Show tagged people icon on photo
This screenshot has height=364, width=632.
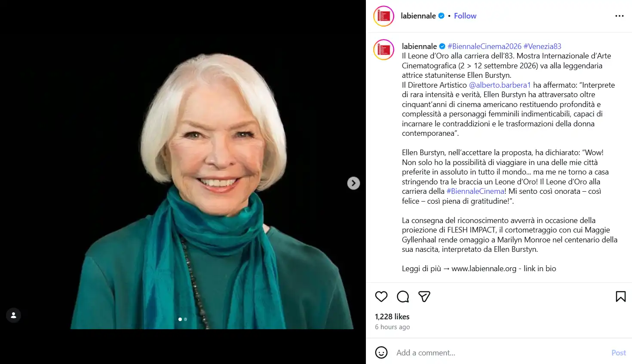(x=13, y=315)
